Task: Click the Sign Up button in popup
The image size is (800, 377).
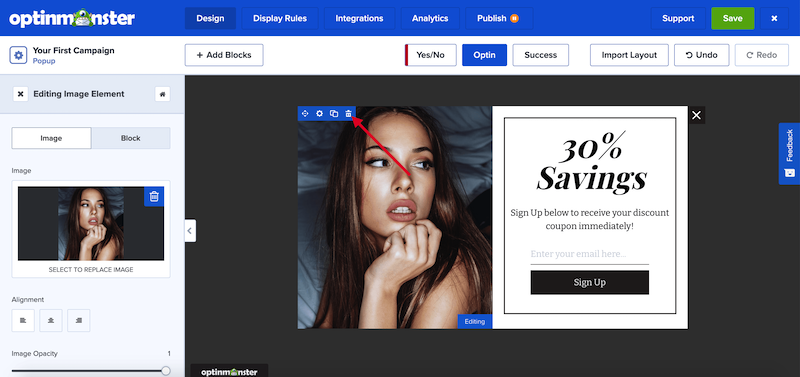Action: click(x=589, y=282)
